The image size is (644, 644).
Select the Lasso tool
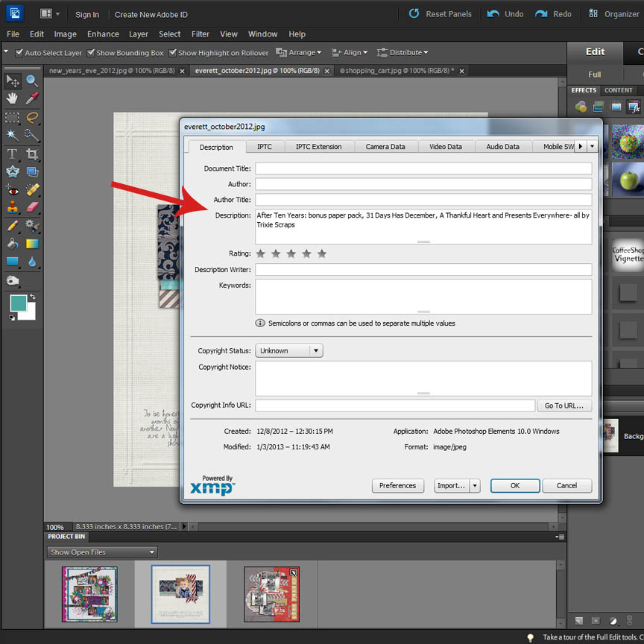[x=32, y=118]
